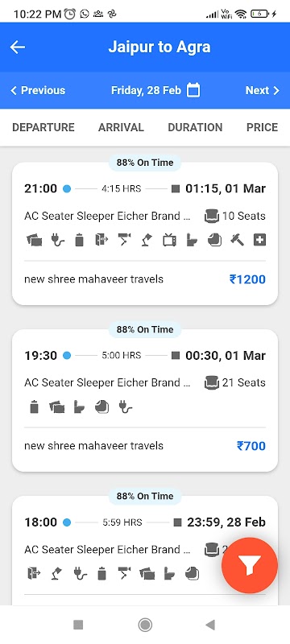290x644 pixels.
Task: Tap Android home navigation button
Action: point(144,625)
